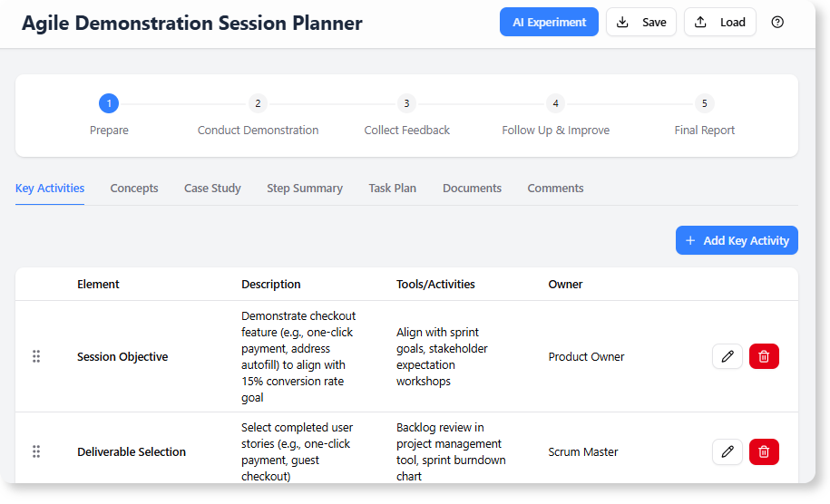The height and width of the screenshot is (504, 830).
Task: Open step 5 Final Report
Action: [704, 104]
